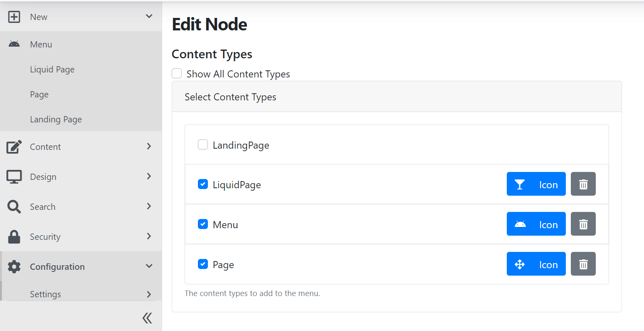Click the magnifier Search icon in sidebar
The image size is (644, 331).
click(x=14, y=207)
